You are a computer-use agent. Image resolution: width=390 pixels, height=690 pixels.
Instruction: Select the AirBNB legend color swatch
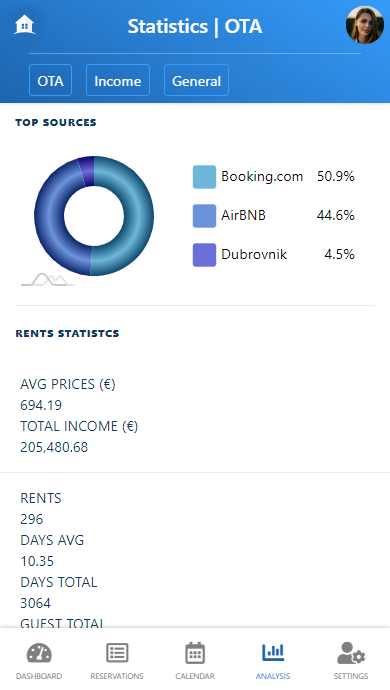click(204, 216)
